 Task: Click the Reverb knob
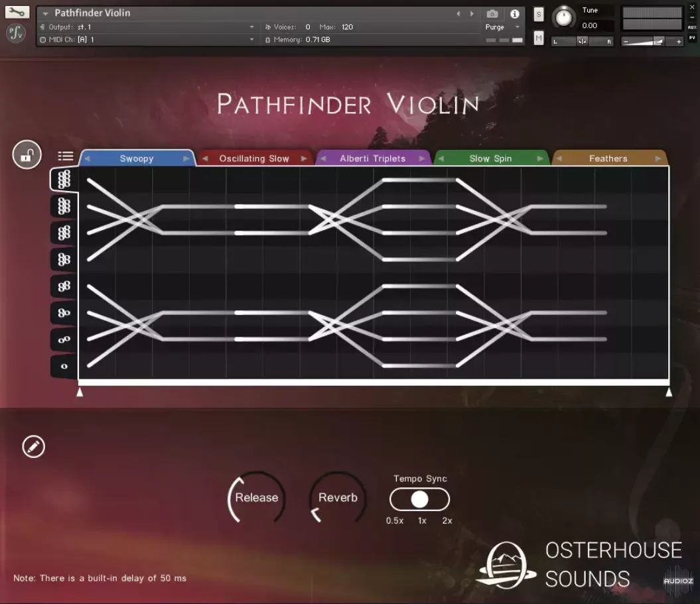coord(338,497)
